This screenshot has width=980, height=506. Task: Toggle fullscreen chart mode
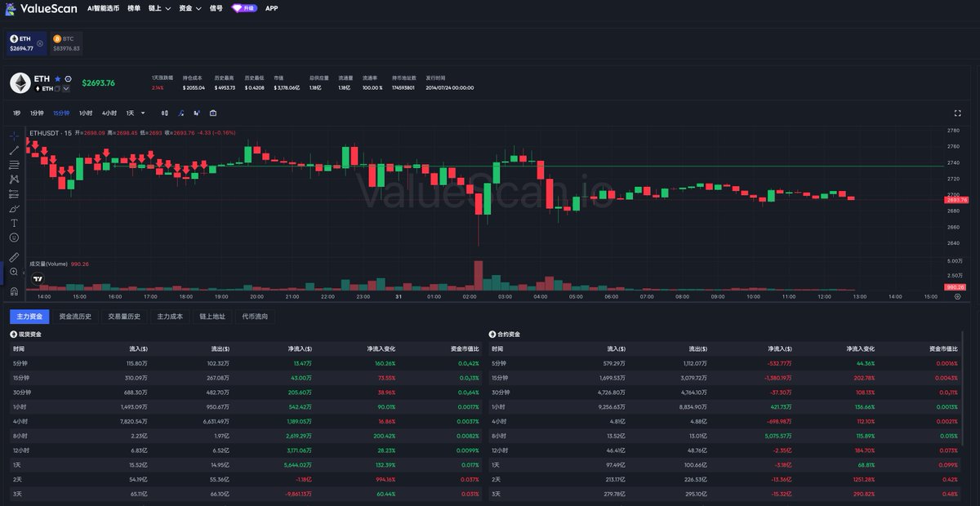(958, 113)
